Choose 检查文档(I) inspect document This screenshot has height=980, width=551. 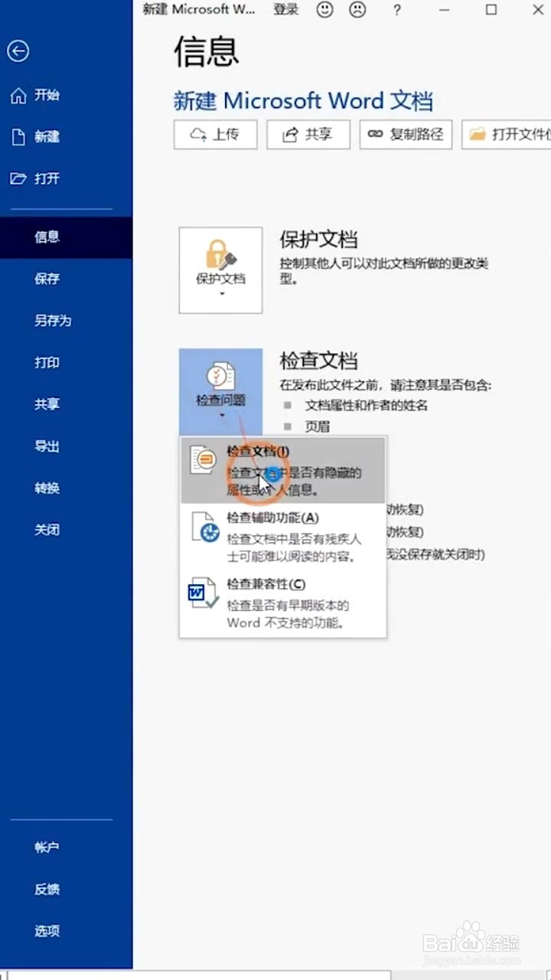point(282,469)
